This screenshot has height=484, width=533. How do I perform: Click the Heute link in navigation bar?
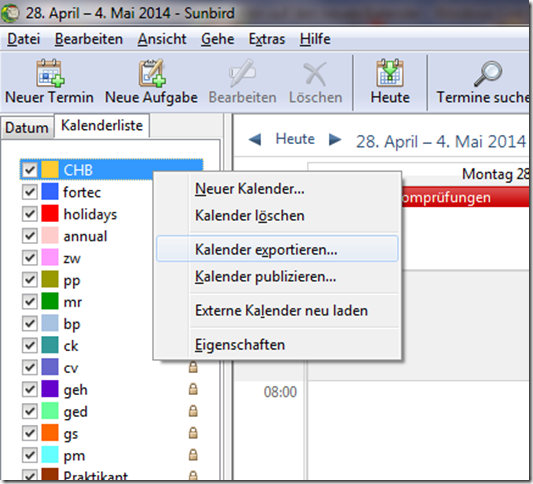(295, 139)
